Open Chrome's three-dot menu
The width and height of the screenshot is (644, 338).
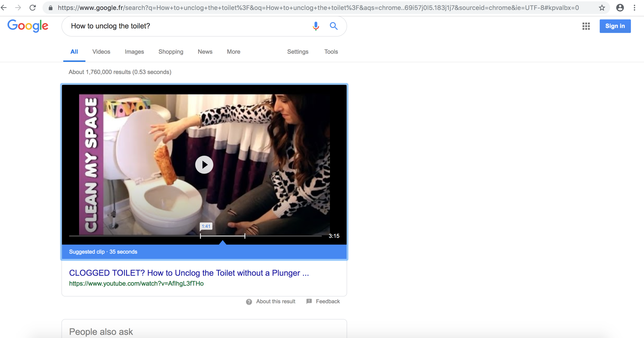(x=634, y=8)
